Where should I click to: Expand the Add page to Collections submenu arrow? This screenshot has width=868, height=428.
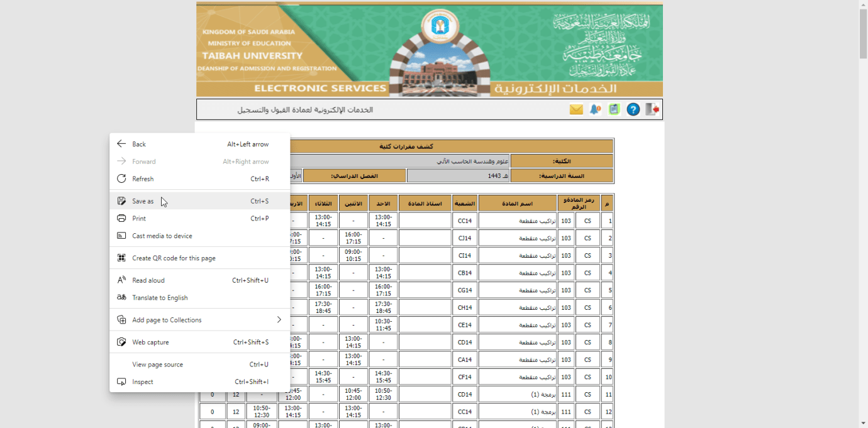(x=279, y=320)
